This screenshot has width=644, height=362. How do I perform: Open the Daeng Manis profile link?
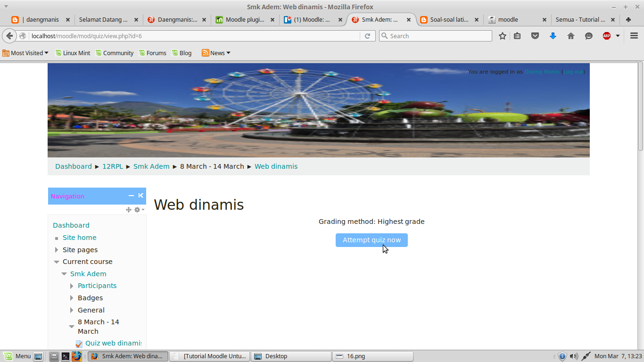542,72
